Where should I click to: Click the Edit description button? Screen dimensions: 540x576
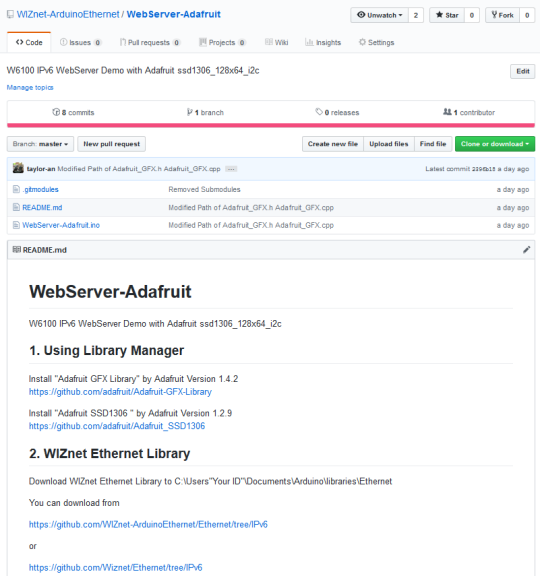522,71
